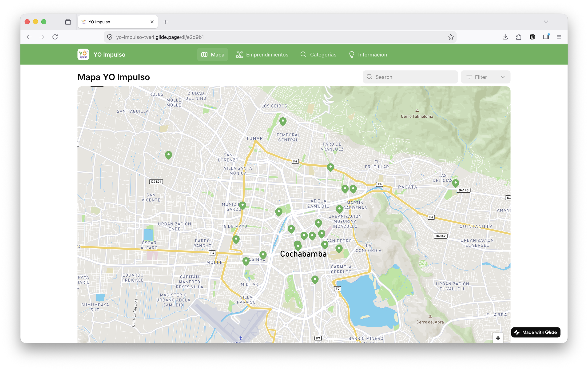
Task: Click the Cerro del Abra map label
Action: (430, 322)
